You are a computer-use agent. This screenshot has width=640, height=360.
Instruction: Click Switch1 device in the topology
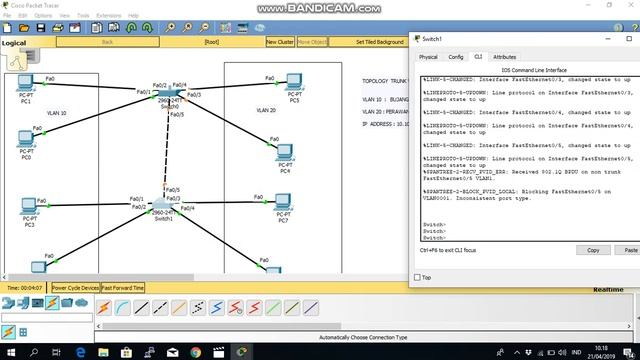163,203
